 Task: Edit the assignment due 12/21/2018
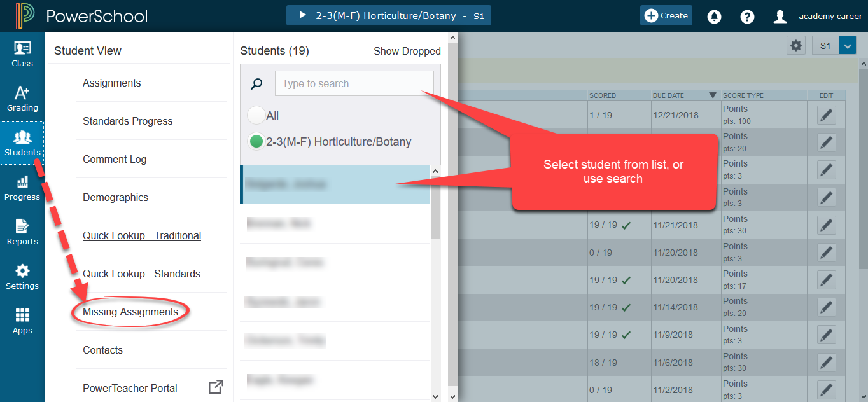click(826, 115)
